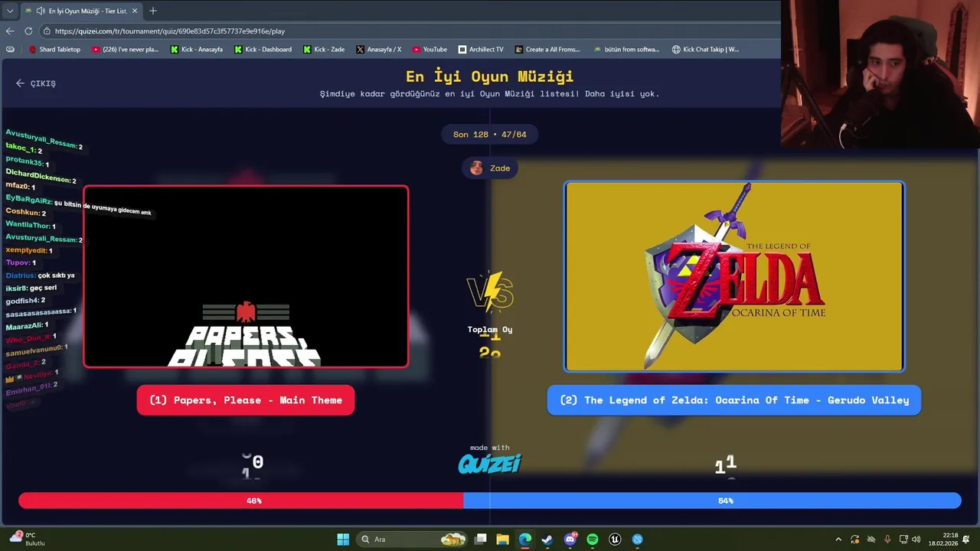Select the Papers, Please cover image
Screen dimensions: 980x551
(246, 276)
